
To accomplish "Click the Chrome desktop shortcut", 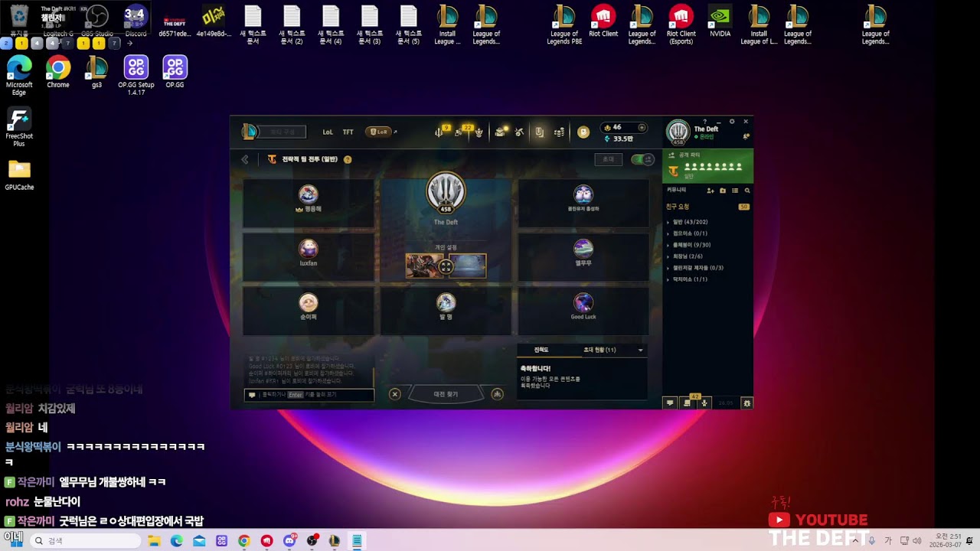I will [x=58, y=72].
